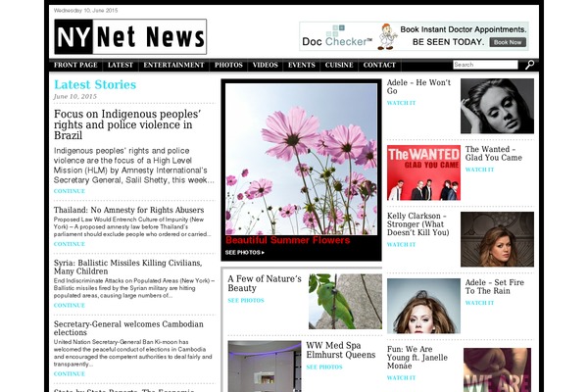Go to the Entertainment section

pos(173,65)
